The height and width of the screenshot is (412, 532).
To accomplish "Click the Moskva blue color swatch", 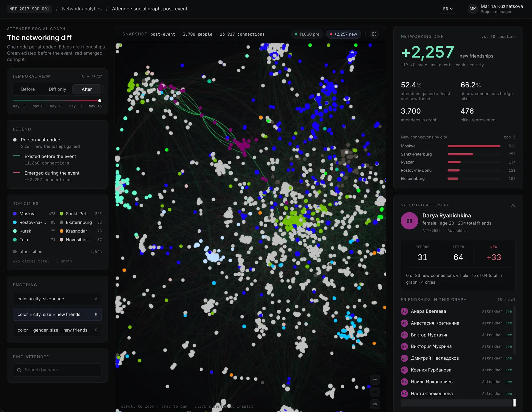I will tap(15, 214).
